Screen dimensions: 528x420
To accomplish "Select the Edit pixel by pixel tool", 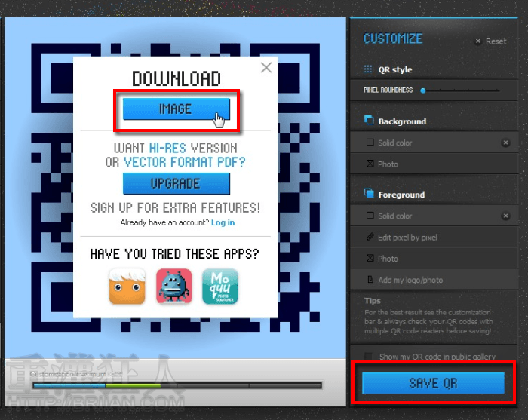I will (407, 238).
